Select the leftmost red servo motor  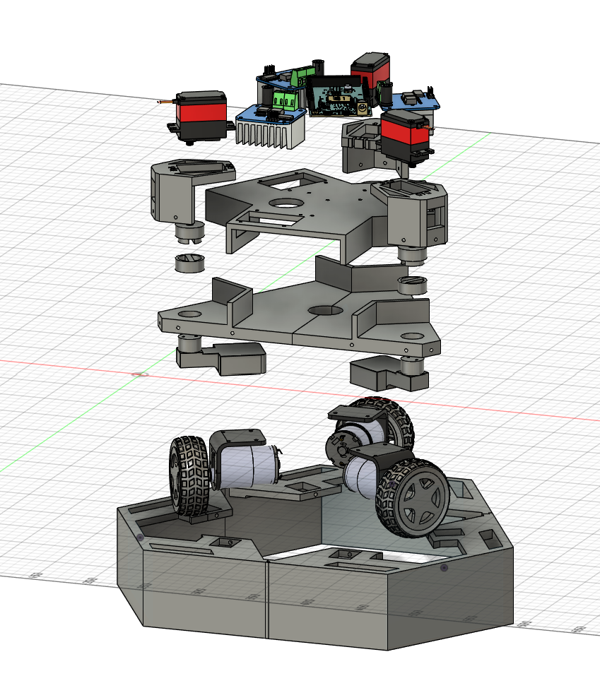(x=201, y=113)
